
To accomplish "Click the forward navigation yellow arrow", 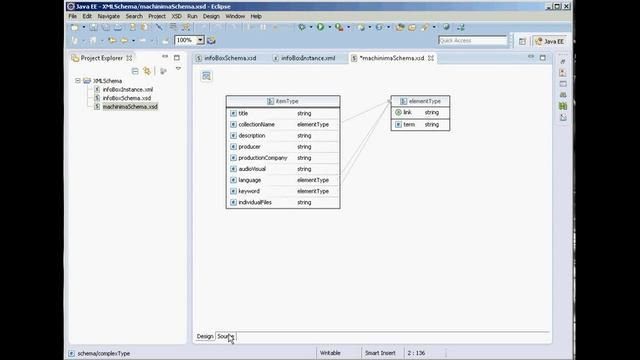I will [x=124, y=40].
